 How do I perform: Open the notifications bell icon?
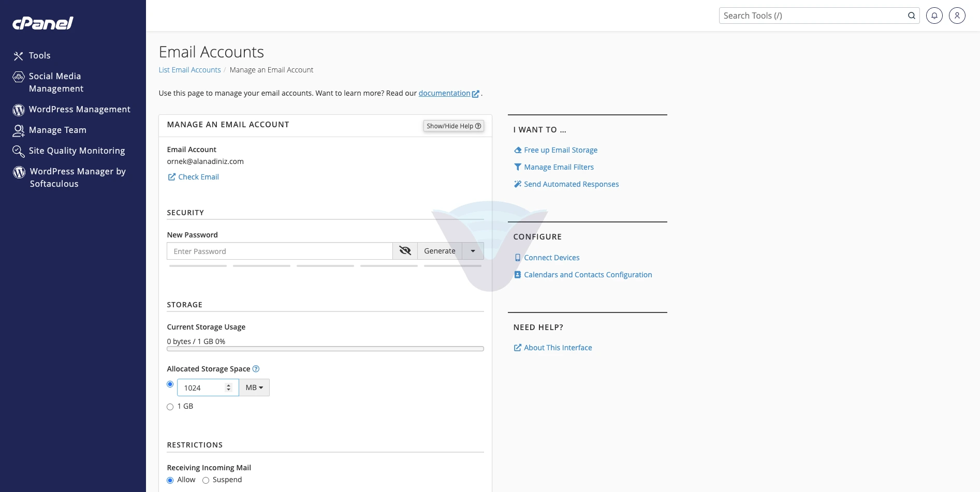pos(934,16)
